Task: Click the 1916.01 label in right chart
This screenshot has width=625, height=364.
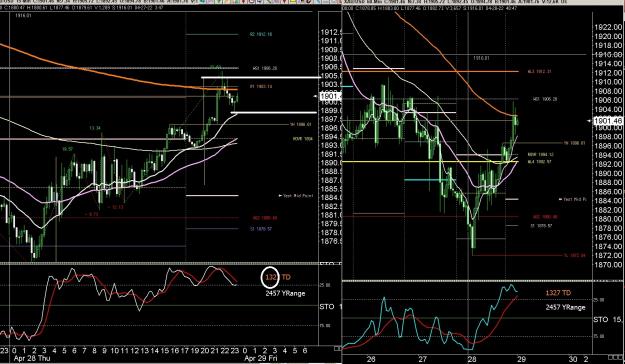Action: tap(481, 58)
